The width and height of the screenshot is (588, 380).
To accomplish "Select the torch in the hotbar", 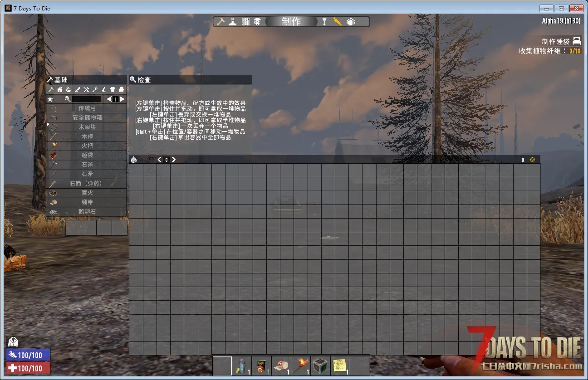I will [301, 365].
